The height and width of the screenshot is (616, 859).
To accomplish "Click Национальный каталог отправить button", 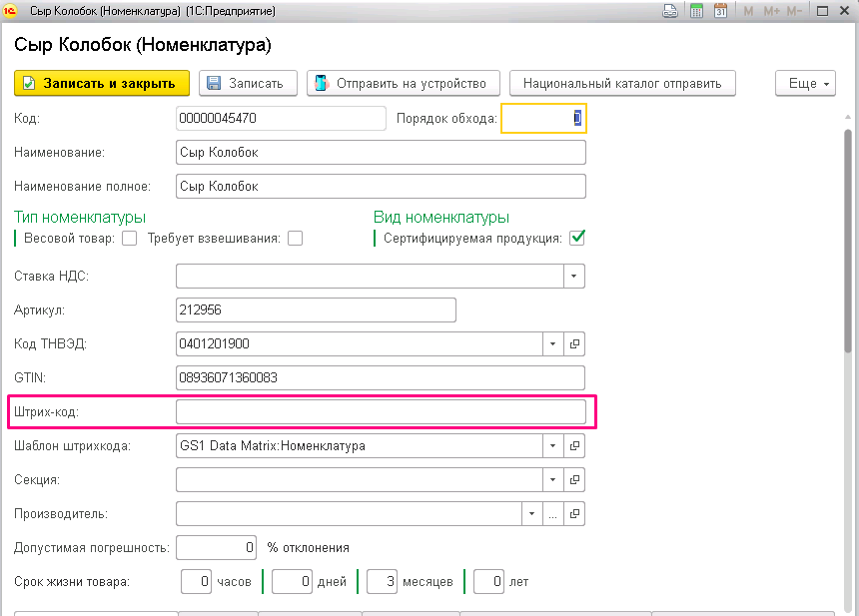I will click(622, 83).
